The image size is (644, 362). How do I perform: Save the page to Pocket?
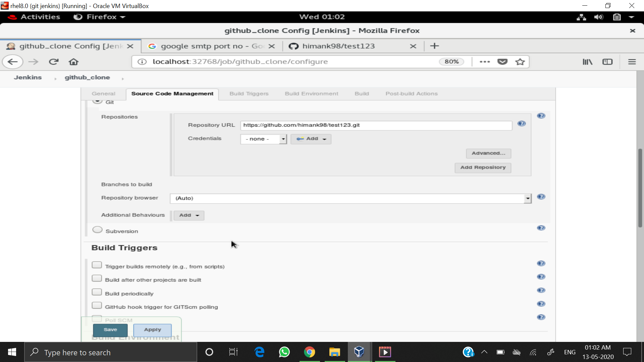tap(502, 61)
